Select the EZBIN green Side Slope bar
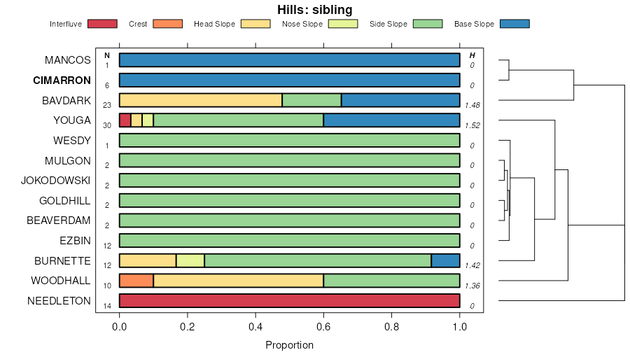Screen dimensions: 630x364 (x=289, y=241)
